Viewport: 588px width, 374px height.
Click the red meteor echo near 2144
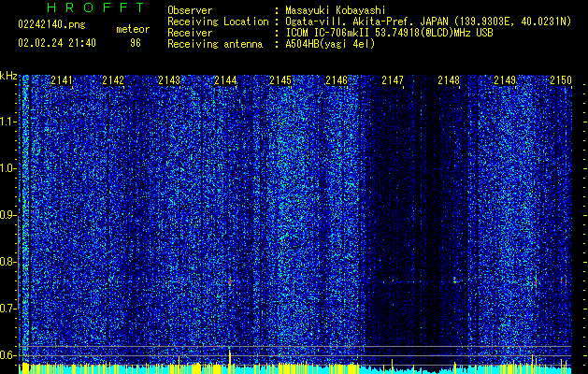tap(230, 281)
